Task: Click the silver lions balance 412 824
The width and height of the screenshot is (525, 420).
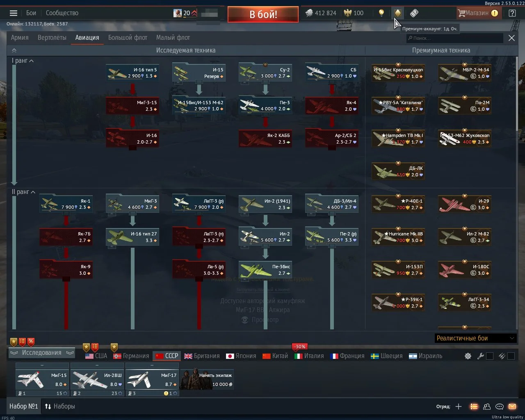Action: [x=321, y=13]
